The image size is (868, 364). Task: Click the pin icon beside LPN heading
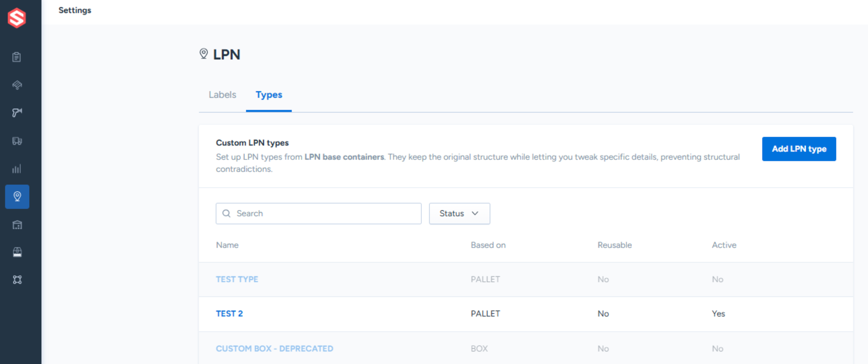coord(204,54)
